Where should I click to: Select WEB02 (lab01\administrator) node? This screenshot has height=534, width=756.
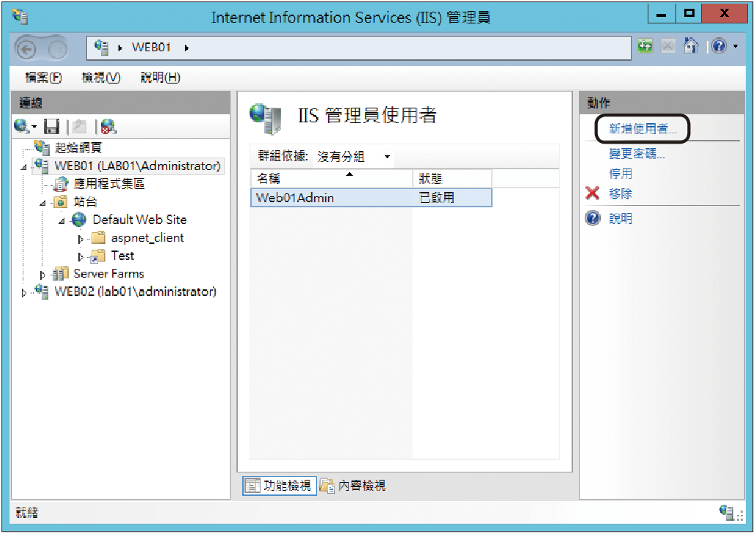click(135, 292)
